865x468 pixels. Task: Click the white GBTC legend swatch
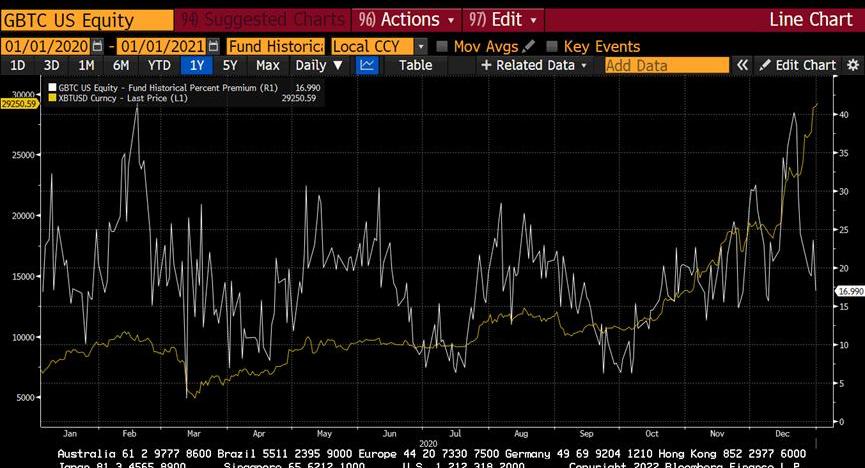tap(49, 88)
